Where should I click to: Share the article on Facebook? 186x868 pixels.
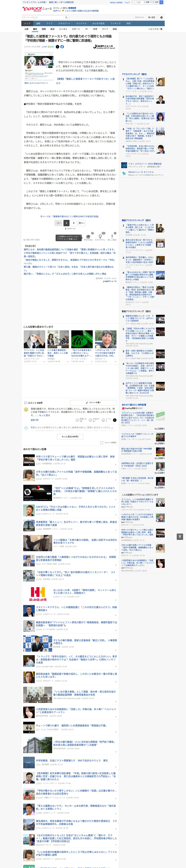[x=62, y=47]
